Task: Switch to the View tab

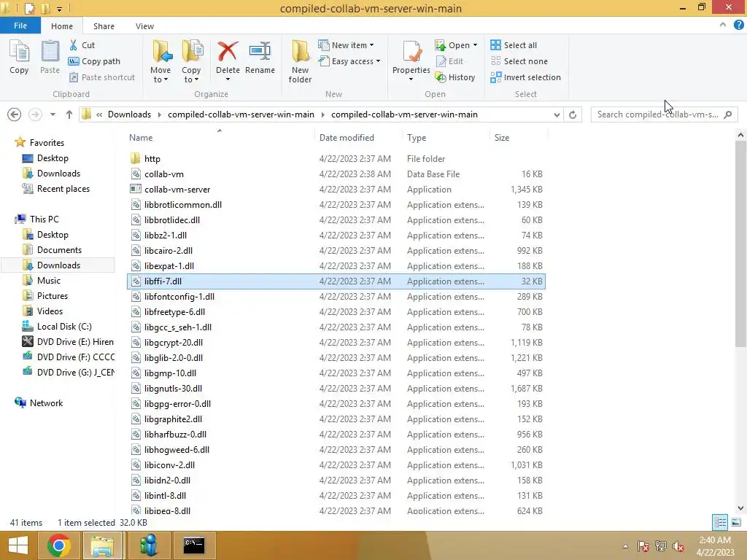Action: pos(144,26)
